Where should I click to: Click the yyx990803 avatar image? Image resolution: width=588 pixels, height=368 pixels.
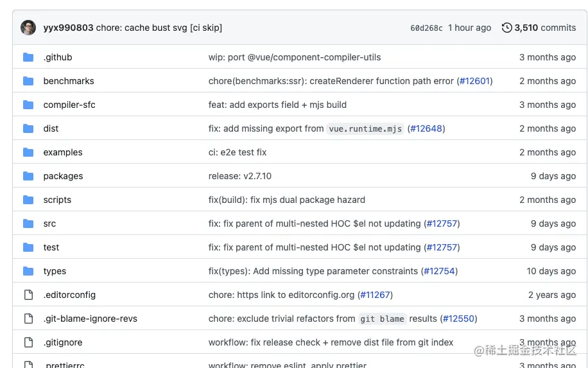(x=28, y=28)
